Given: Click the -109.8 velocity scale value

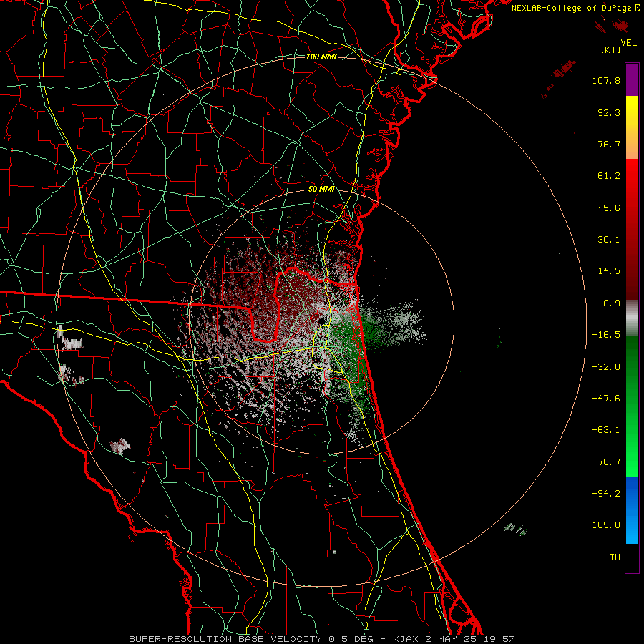Looking at the screenshot, I should (x=603, y=525).
